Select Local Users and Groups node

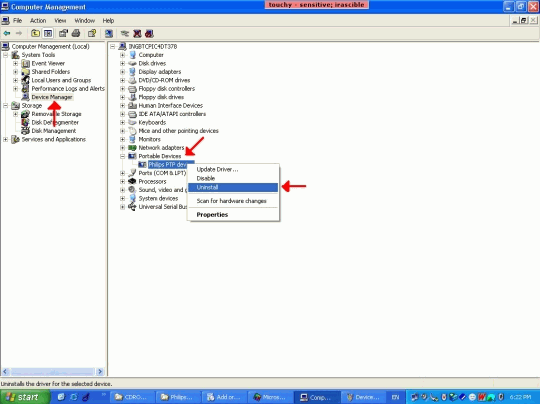(61, 80)
